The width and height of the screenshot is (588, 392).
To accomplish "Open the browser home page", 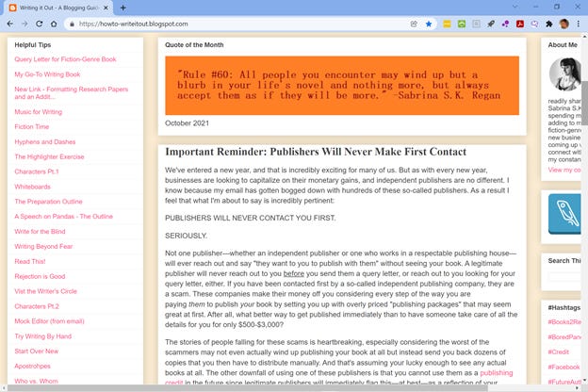I will pyautogui.click(x=54, y=24).
